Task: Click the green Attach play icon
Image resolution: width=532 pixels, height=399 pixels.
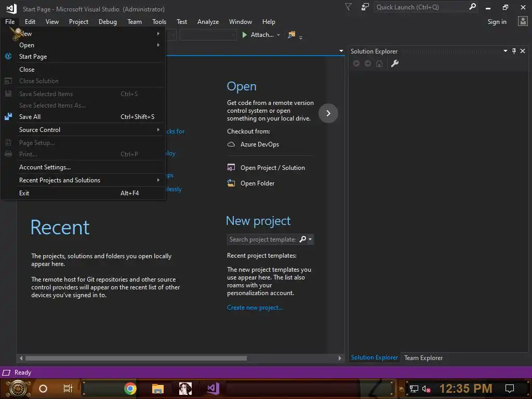Action: pos(244,35)
